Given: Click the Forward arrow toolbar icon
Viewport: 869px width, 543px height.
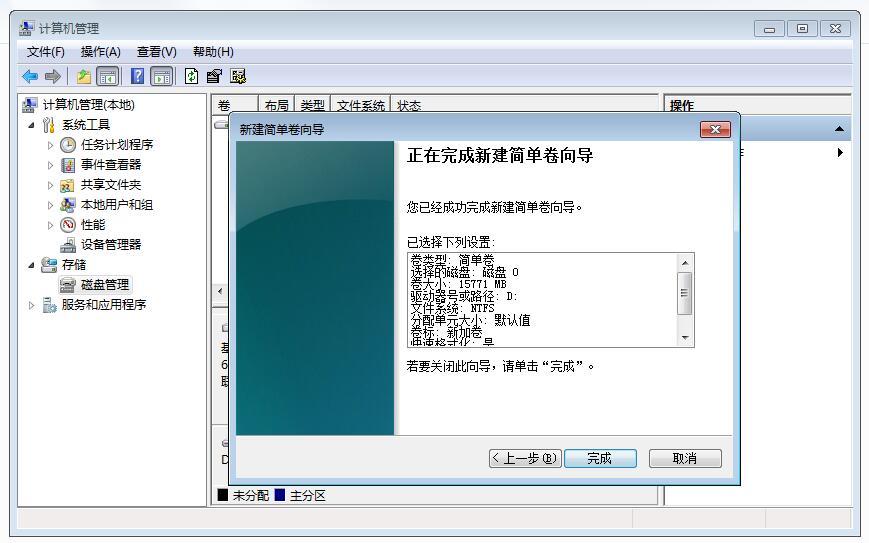Looking at the screenshot, I should 53,76.
